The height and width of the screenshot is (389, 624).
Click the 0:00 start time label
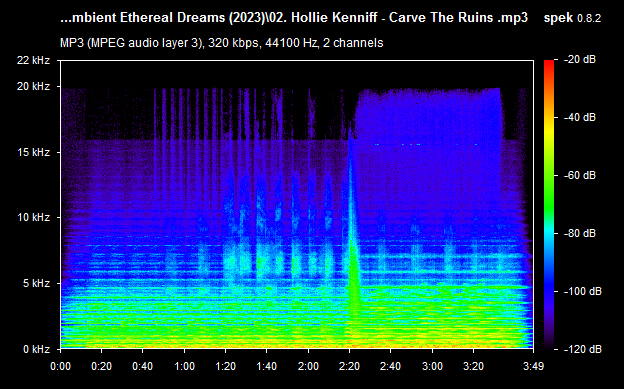pos(60,366)
